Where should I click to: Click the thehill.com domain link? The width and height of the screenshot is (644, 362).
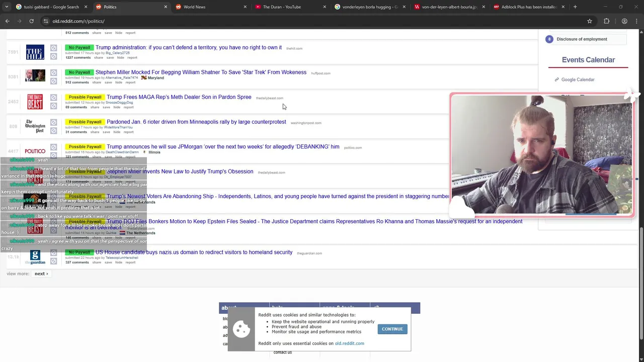[294, 48]
